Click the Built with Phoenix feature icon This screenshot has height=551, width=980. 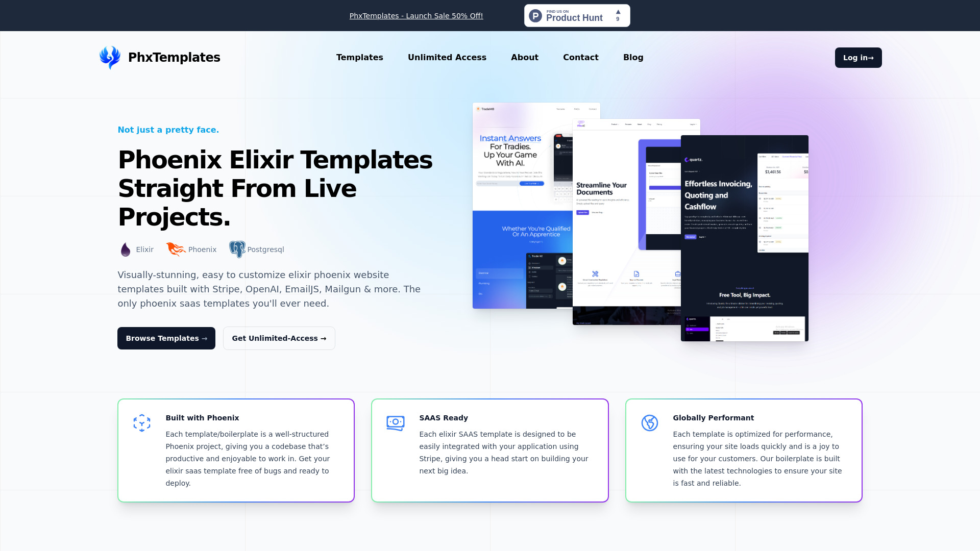pyautogui.click(x=142, y=422)
